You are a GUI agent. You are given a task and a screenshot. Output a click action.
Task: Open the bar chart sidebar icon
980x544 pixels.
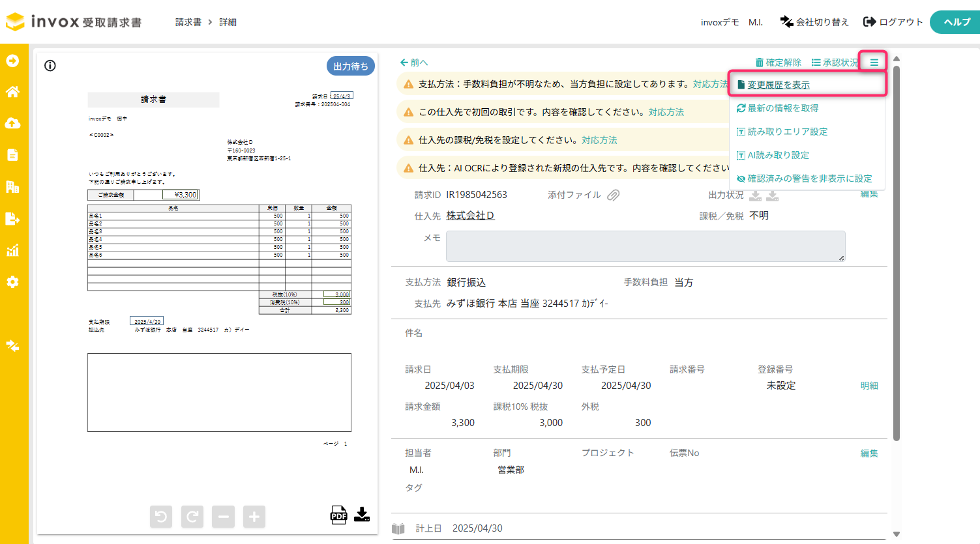point(12,250)
